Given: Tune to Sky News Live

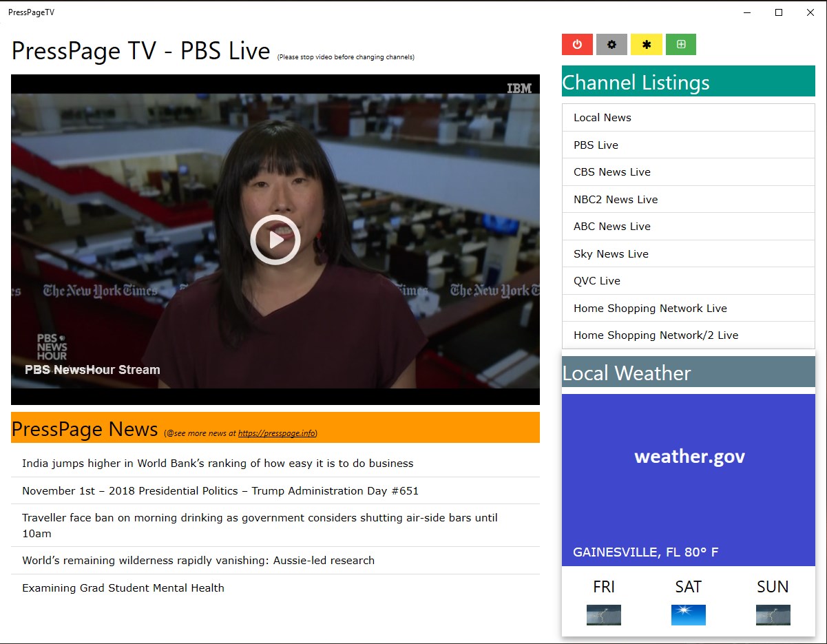Looking at the screenshot, I should 689,253.
